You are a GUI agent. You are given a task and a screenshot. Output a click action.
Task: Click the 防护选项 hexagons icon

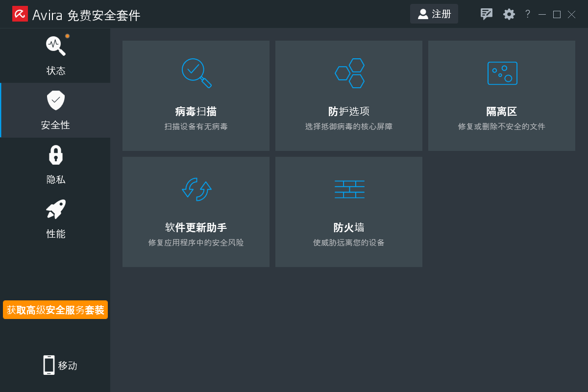350,73
